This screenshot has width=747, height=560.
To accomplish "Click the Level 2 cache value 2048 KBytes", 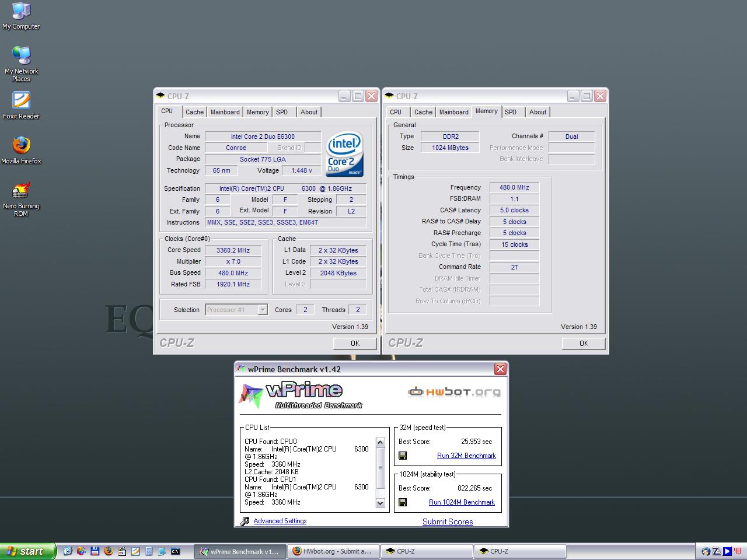I will pos(338,273).
